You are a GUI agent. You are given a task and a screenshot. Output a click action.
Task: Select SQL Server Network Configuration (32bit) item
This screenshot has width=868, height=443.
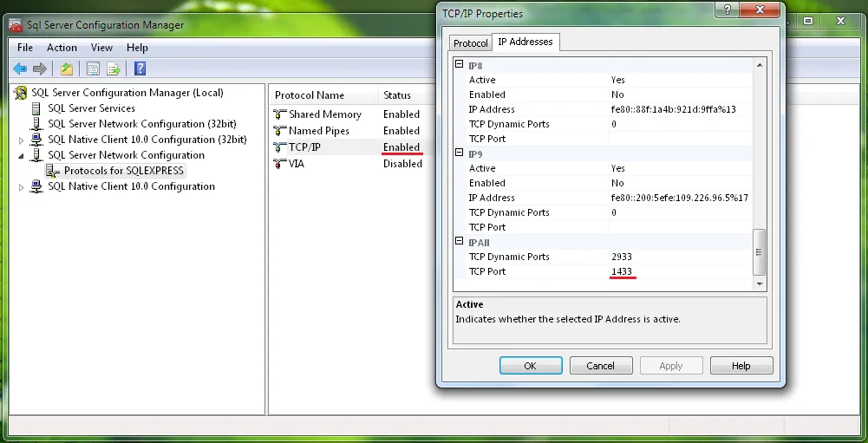click(x=141, y=124)
